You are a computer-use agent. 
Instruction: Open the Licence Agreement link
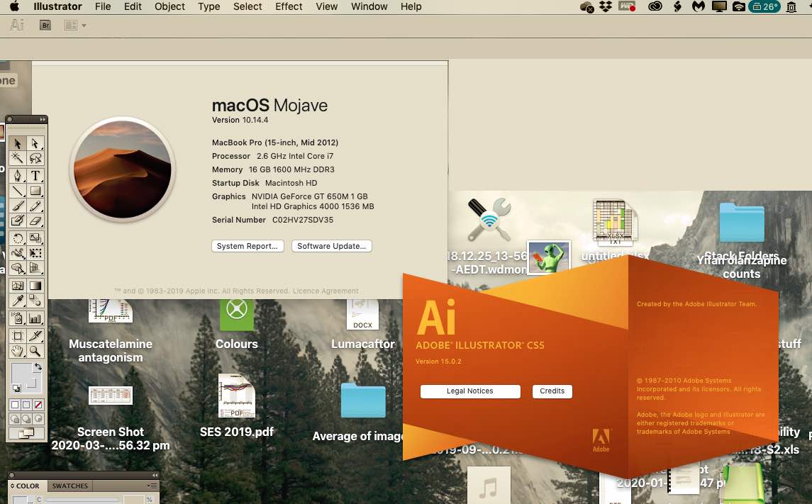(326, 291)
